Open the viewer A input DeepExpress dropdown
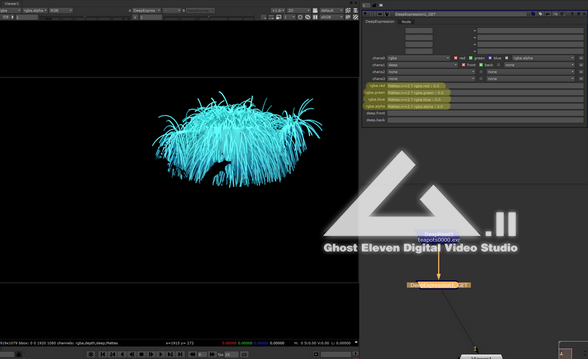Screen dimensions: 588x361 tap(146, 10)
